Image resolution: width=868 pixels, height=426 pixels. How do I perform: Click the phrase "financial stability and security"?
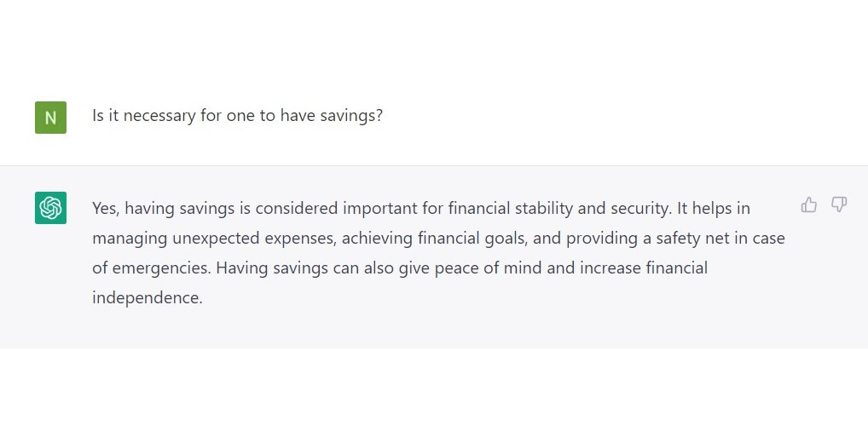556,207
